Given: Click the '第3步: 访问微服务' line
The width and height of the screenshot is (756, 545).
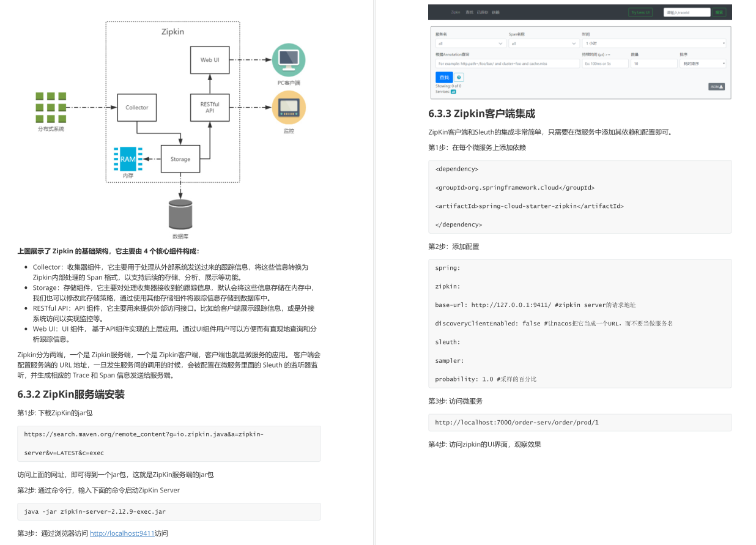Looking at the screenshot, I should [455, 401].
